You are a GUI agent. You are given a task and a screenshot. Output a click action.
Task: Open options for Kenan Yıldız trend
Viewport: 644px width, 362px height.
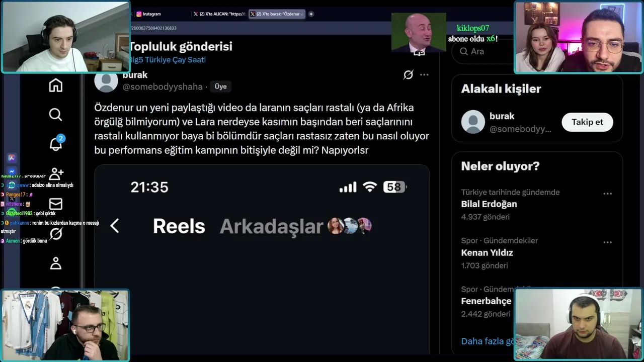click(607, 242)
